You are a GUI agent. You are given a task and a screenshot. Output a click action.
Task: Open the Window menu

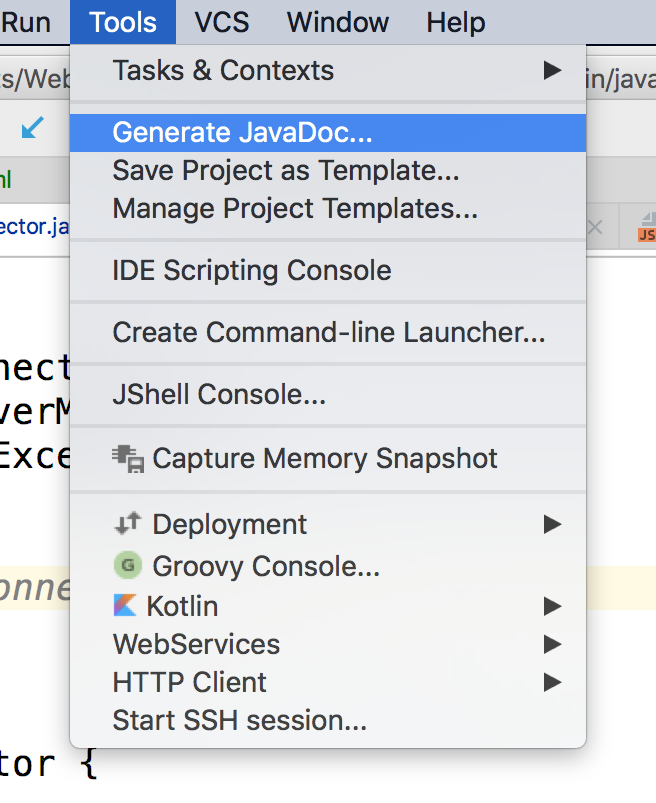[x=337, y=21]
